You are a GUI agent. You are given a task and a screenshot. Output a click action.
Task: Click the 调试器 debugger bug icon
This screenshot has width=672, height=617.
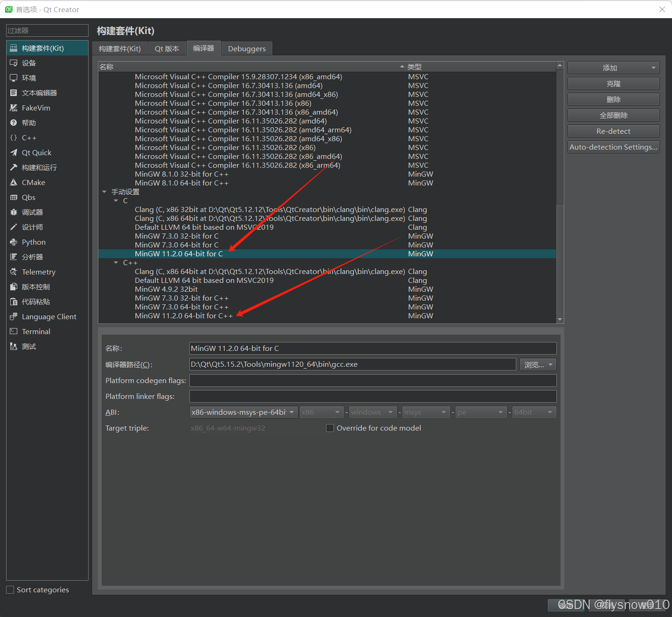[x=14, y=212]
